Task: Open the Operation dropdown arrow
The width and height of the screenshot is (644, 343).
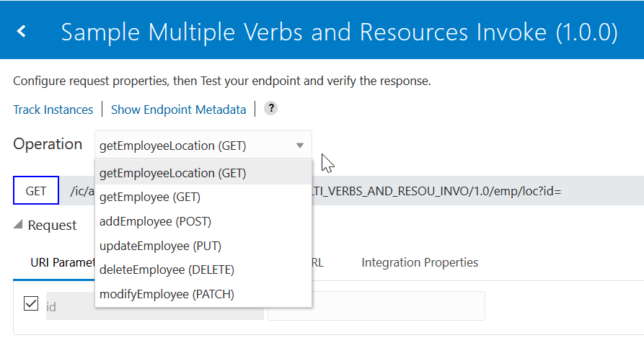Action: (300, 146)
